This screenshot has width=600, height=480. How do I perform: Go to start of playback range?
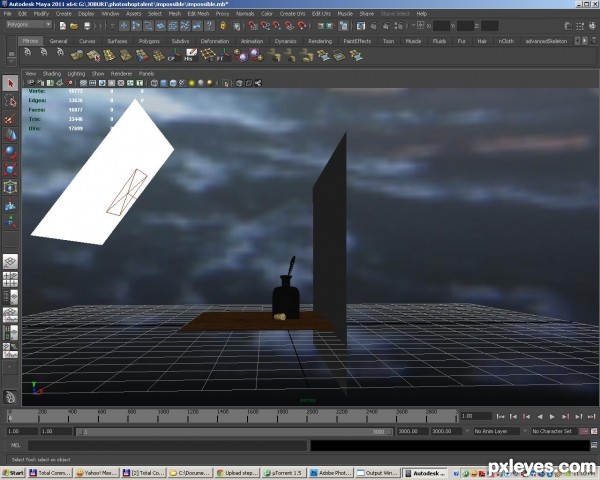(x=500, y=416)
